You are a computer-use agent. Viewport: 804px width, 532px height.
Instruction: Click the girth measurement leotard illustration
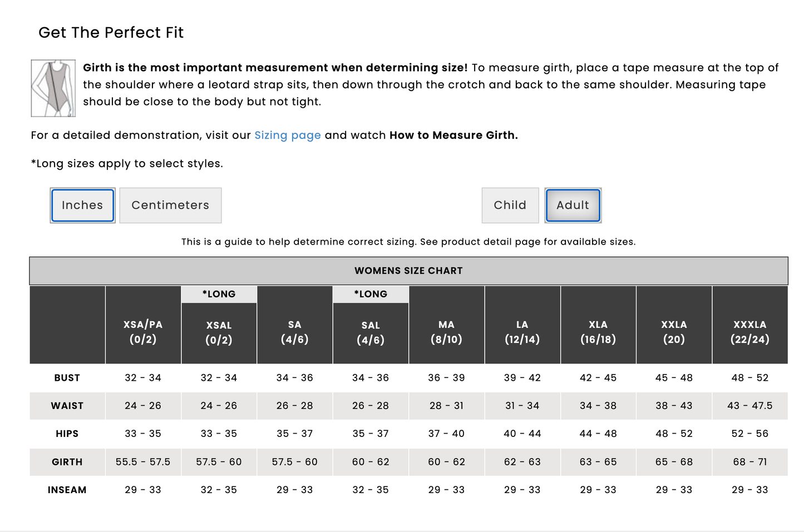tap(53, 88)
